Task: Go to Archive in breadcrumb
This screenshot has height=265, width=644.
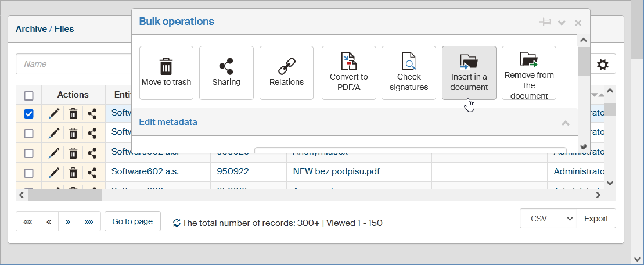Action: [x=31, y=29]
